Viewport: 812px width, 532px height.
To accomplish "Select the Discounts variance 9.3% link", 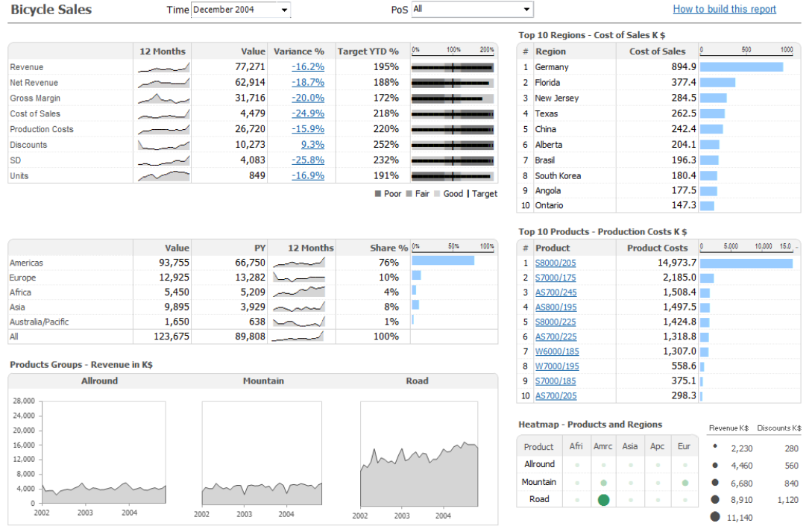I will (x=312, y=145).
